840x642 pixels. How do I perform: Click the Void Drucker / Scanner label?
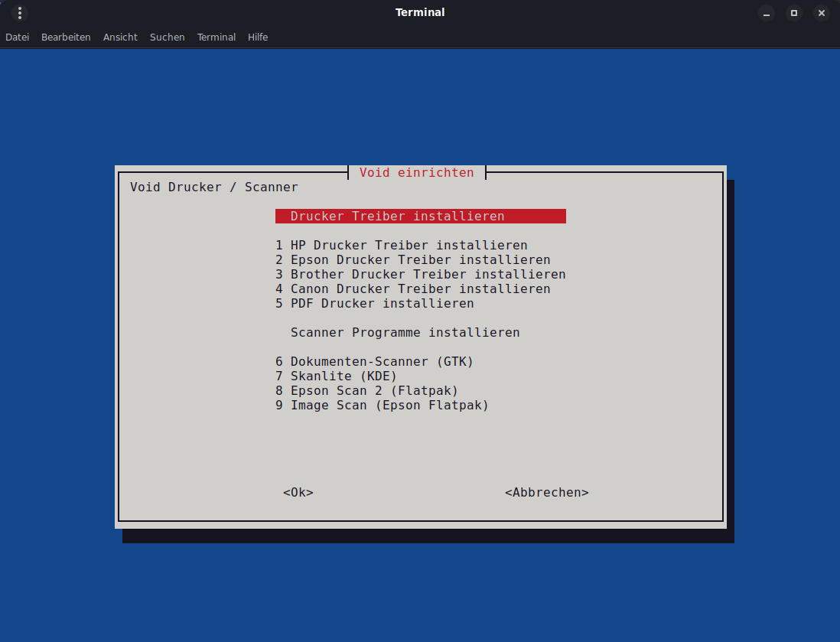click(x=213, y=187)
